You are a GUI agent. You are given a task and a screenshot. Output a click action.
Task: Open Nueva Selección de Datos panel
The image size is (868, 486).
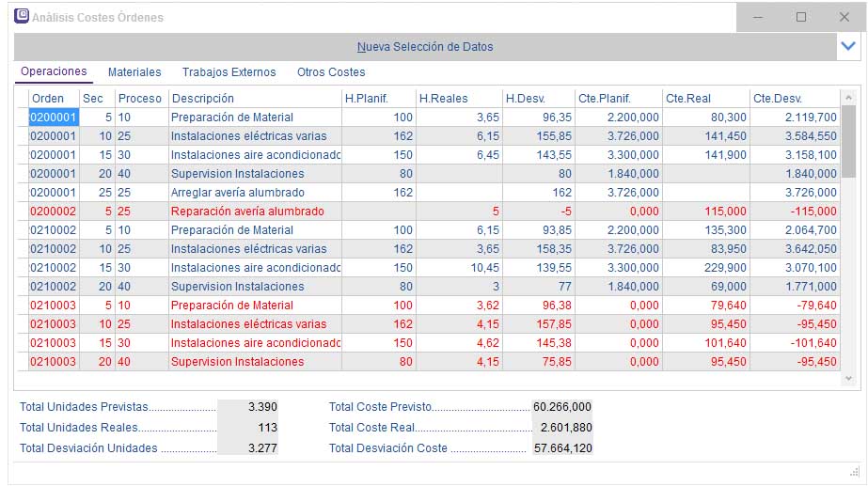pyautogui.click(x=425, y=47)
